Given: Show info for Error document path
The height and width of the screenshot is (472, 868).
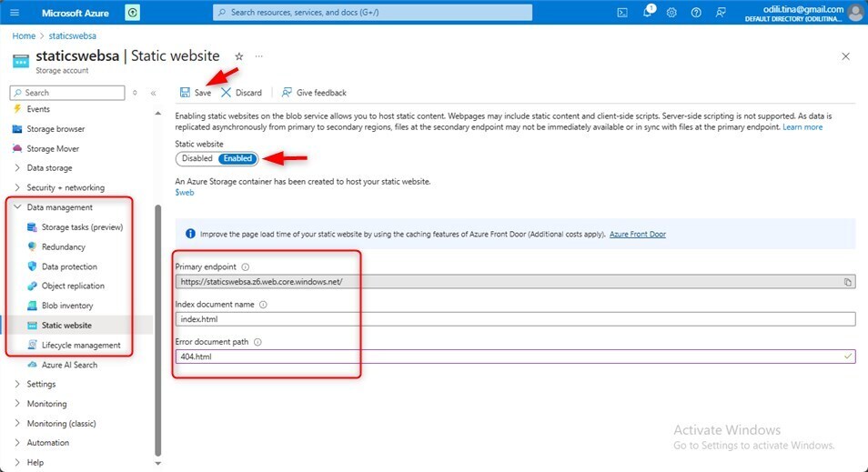Looking at the screenshot, I should pyautogui.click(x=257, y=342).
